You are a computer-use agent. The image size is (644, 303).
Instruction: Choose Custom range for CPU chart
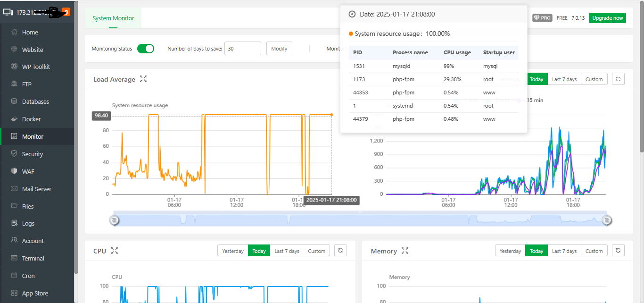pyautogui.click(x=316, y=251)
